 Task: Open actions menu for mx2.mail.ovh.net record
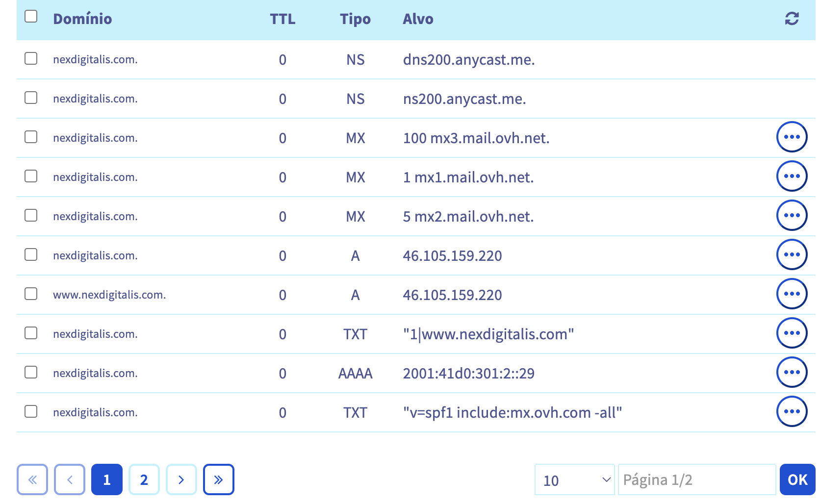pos(792,215)
